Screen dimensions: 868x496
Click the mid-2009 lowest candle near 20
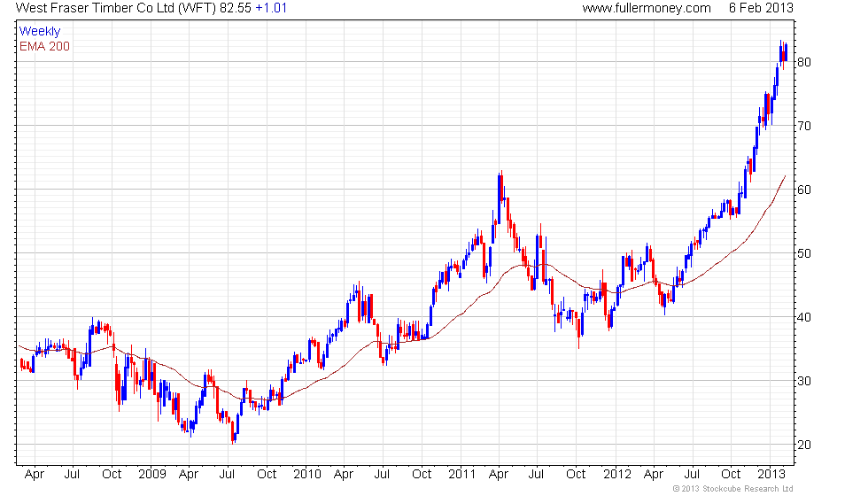233,434
